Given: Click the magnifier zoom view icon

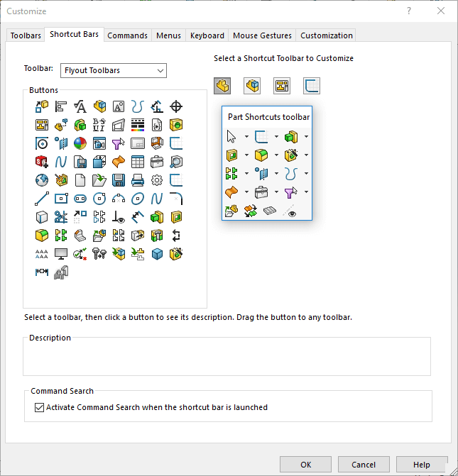Looking at the screenshot, I should pos(176,162).
